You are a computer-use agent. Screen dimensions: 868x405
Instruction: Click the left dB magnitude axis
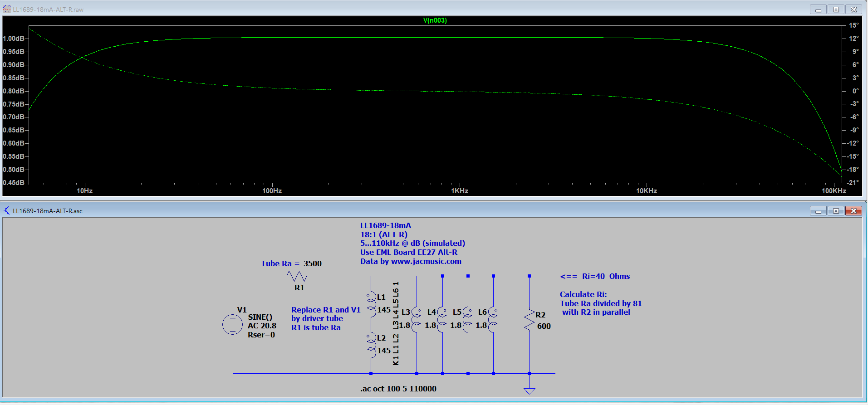[x=15, y=104]
